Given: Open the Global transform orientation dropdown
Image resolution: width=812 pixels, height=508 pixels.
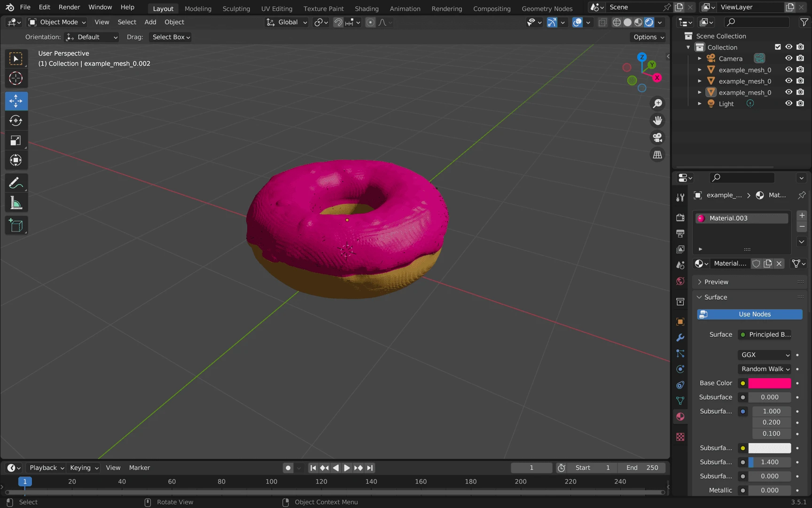Looking at the screenshot, I should [287, 22].
